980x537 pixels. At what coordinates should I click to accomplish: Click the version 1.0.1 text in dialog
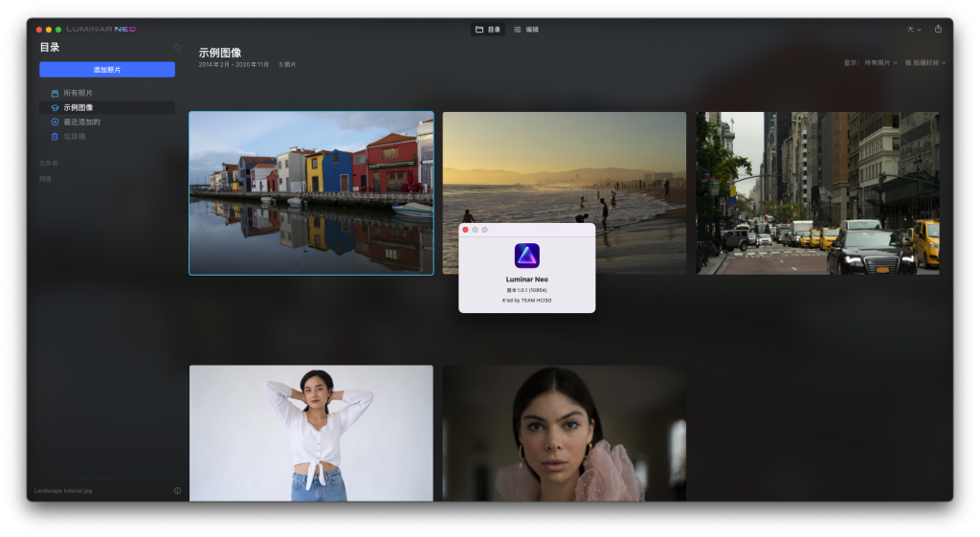point(527,290)
